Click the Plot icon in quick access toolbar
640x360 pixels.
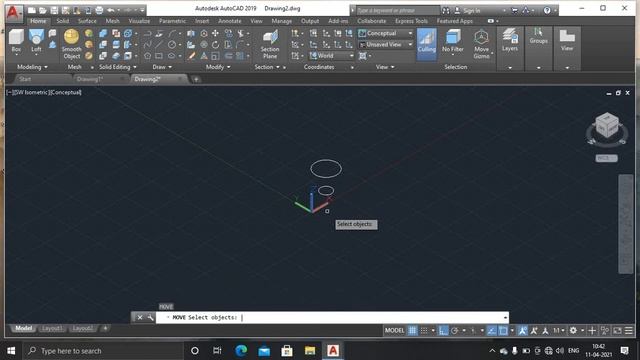tap(99, 10)
